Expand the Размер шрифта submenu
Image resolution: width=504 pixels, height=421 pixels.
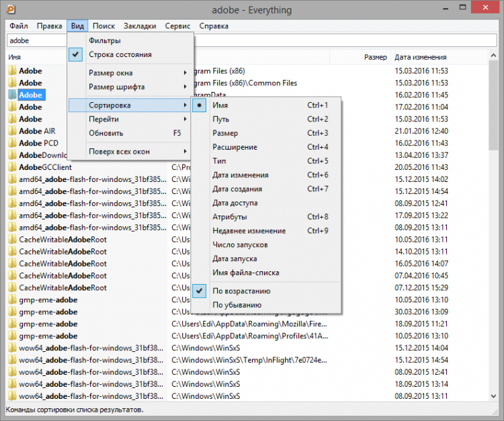pyautogui.click(x=128, y=87)
